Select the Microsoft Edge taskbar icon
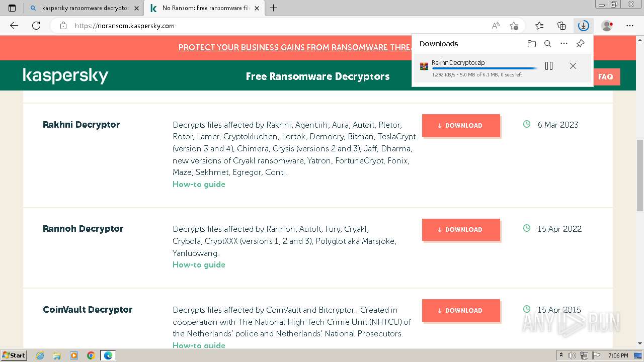 (x=108, y=355)
